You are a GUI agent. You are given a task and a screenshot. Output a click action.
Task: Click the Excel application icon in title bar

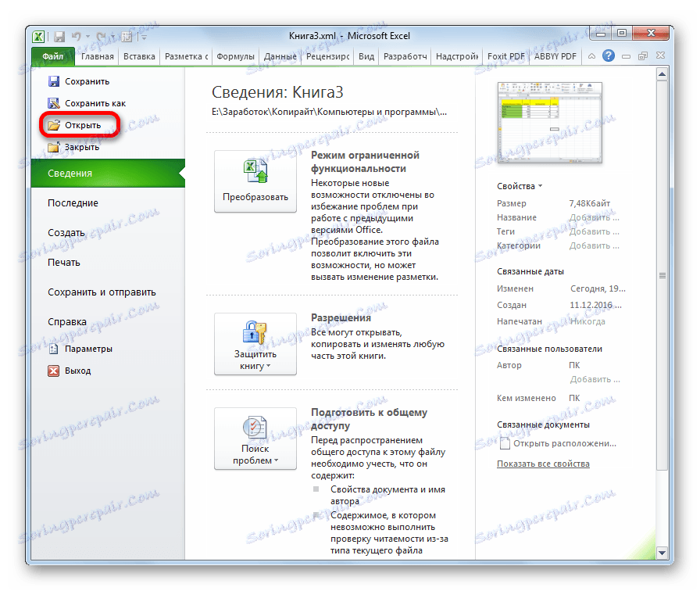coord(38,37)
